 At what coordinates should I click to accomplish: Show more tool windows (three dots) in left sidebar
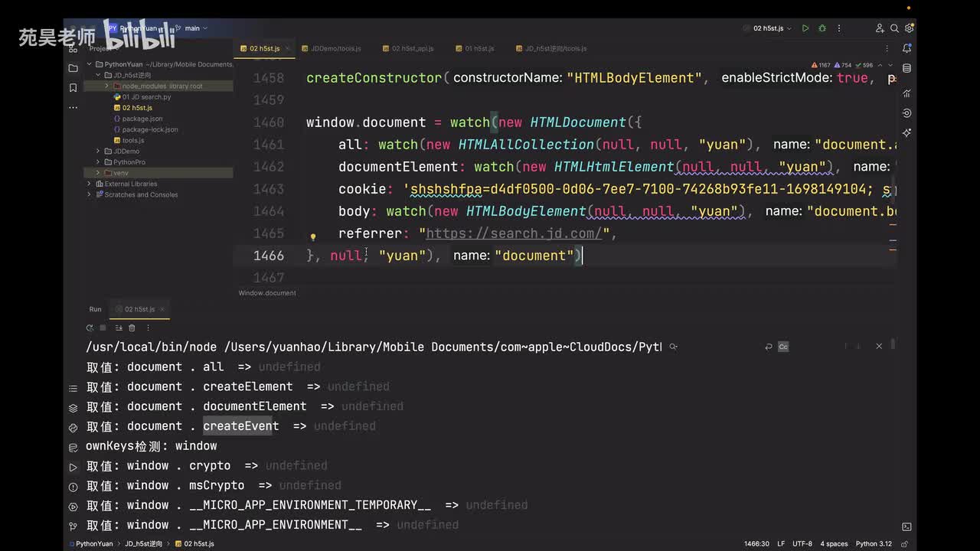click(x=73, y=107)
